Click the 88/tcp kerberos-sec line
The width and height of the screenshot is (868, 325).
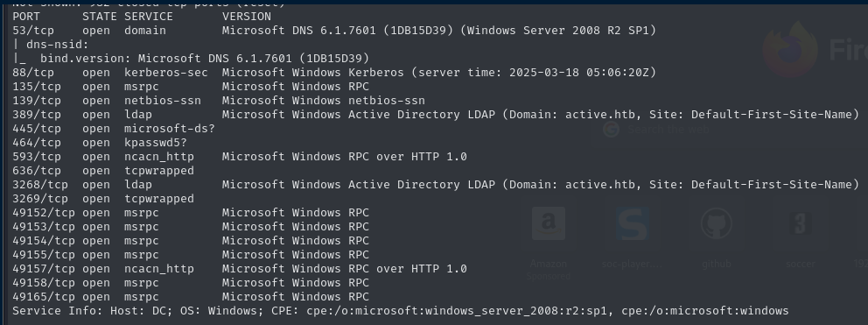click(333, 73)
